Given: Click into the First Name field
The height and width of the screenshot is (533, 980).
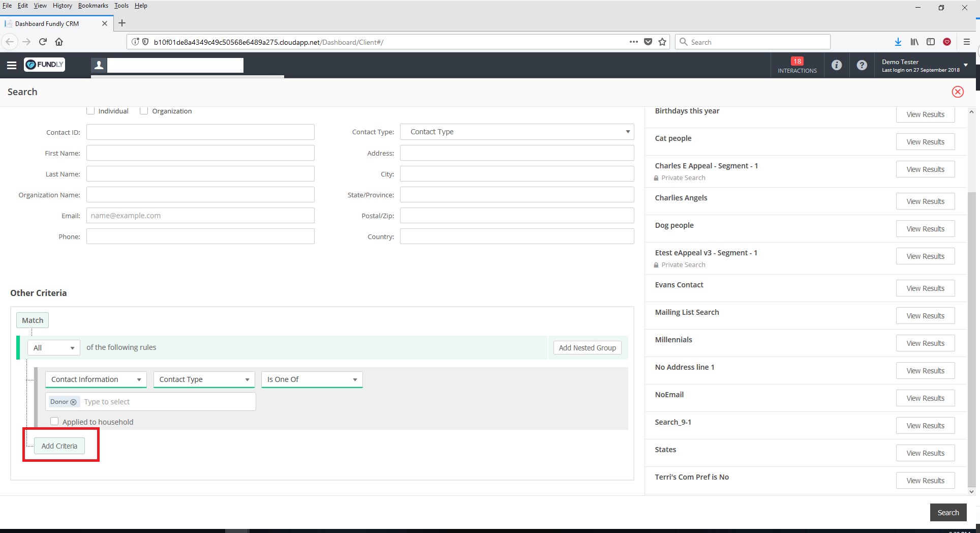Looking at the screenshot, I should (200, 153).
